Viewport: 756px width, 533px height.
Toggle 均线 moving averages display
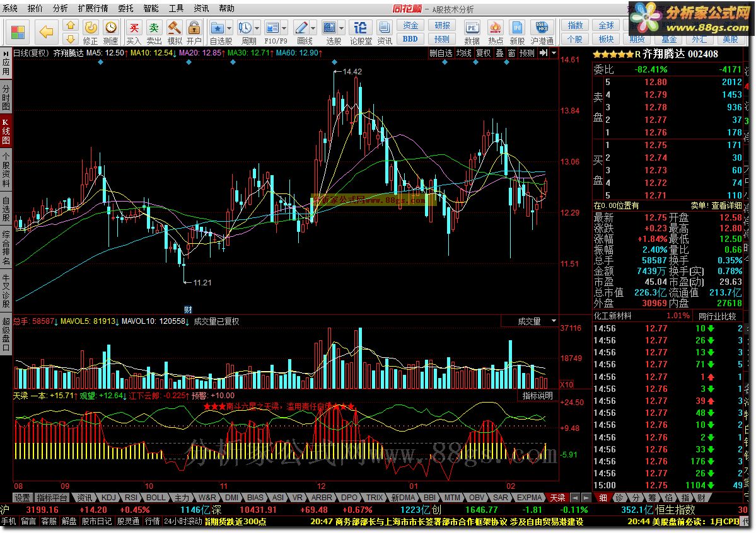pos(464,53)
